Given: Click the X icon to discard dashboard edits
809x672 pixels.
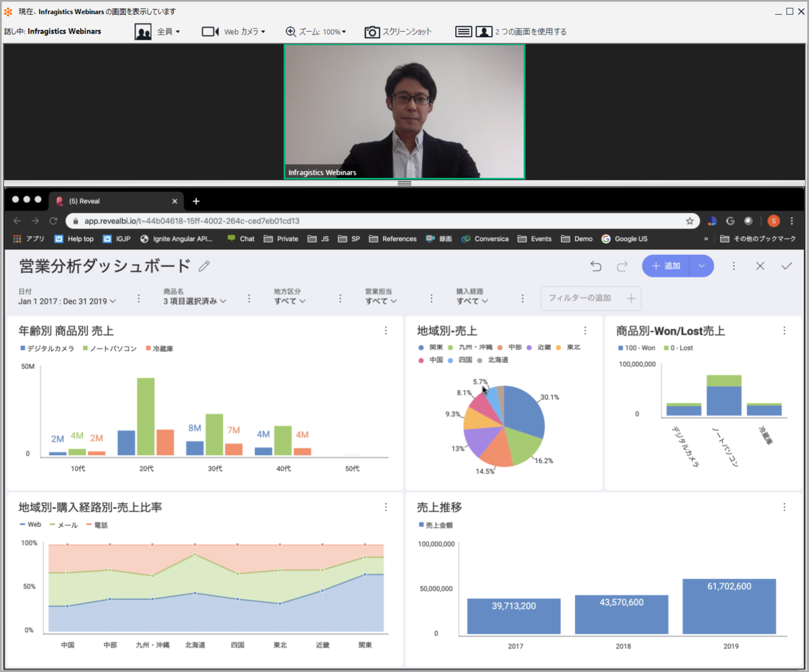Looking at the screenshot, I should [760, 266].
